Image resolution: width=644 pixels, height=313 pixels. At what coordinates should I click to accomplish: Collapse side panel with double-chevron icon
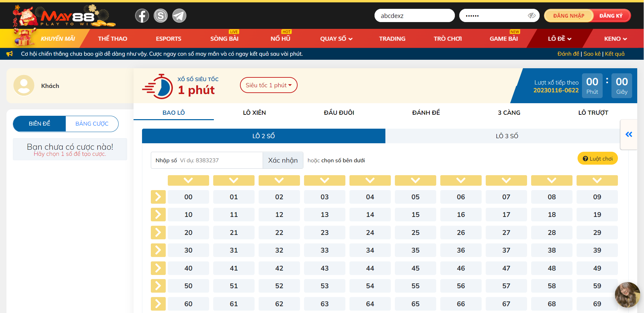[x=629, y=134]
